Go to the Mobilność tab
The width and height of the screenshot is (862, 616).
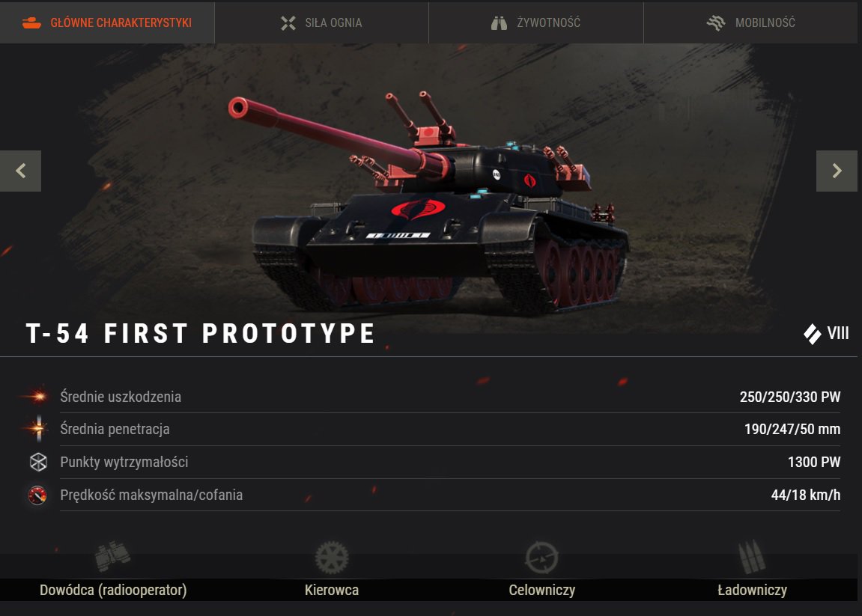pos(750,22)
